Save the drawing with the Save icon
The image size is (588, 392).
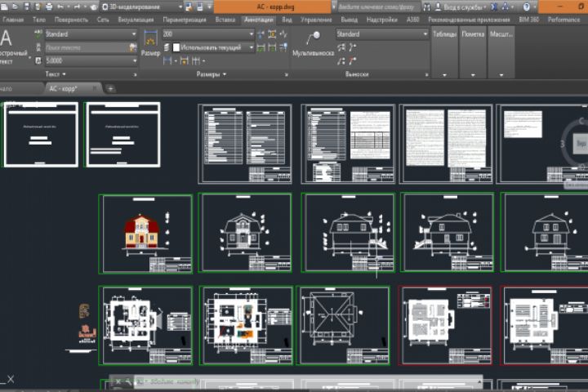pyautogui.click(x=27, y=7)
